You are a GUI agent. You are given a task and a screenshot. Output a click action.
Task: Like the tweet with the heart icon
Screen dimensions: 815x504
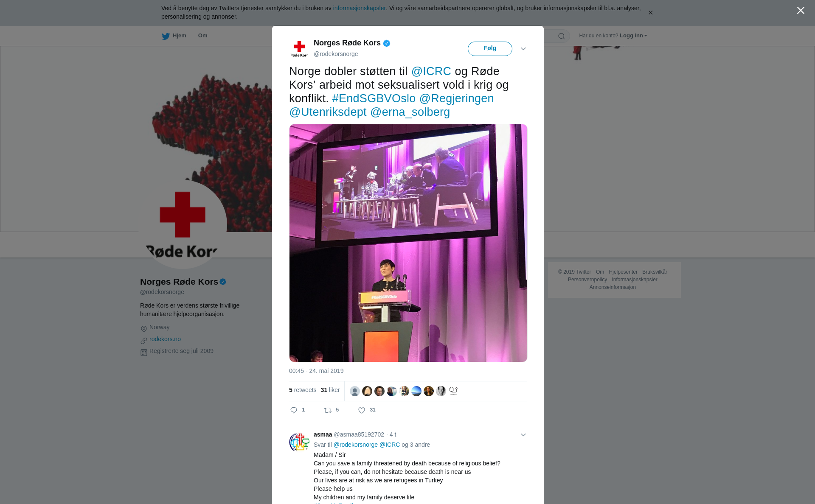click(362, 410)
